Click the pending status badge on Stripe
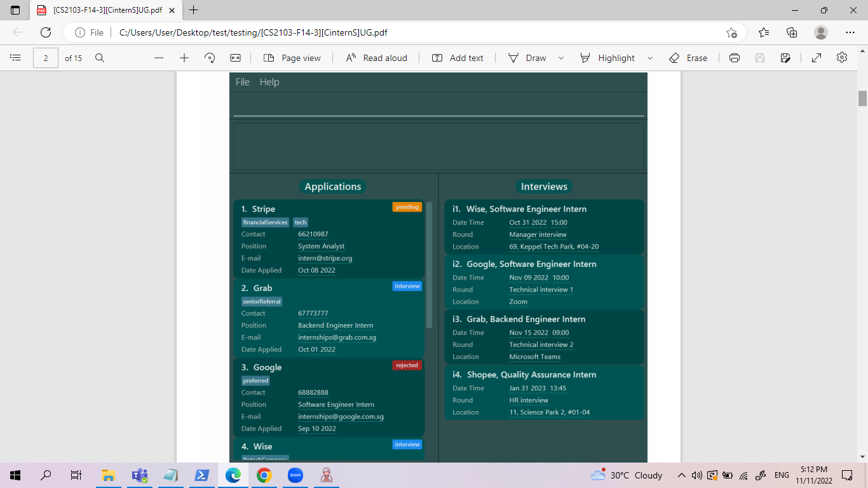This screenshot has width=868, height=488. coord(407,207)
